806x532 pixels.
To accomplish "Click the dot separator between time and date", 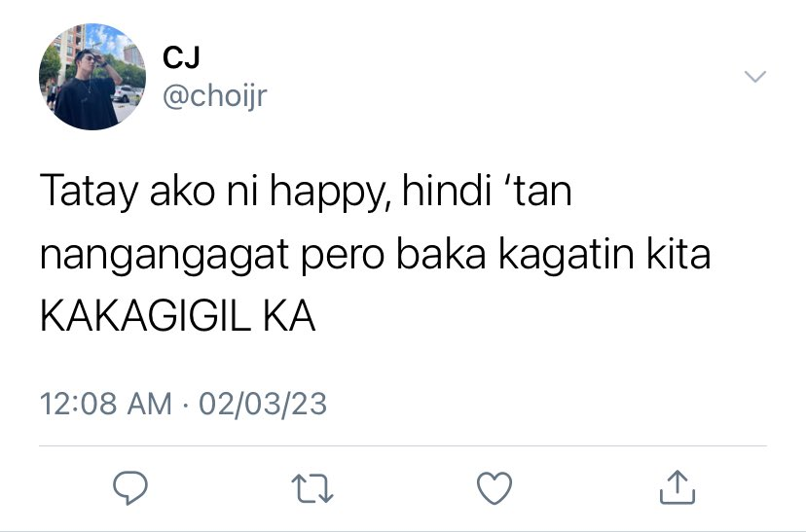I will tap(186, 405).
